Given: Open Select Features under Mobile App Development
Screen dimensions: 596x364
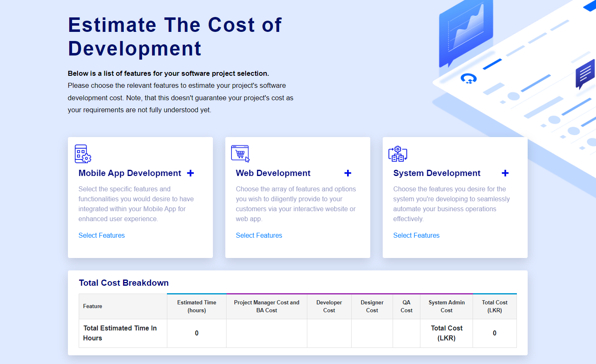Looking at the screenshot, I should (101, 235).
